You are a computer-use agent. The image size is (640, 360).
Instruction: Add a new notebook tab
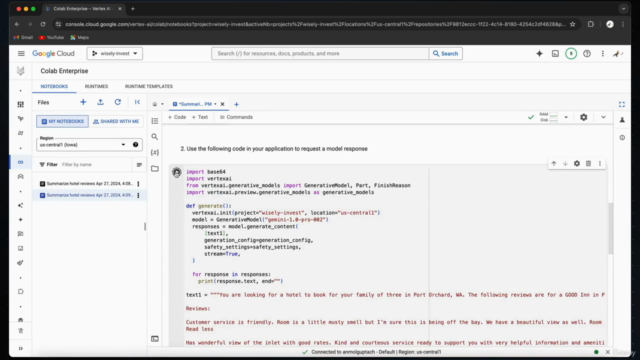click(236, 104)
